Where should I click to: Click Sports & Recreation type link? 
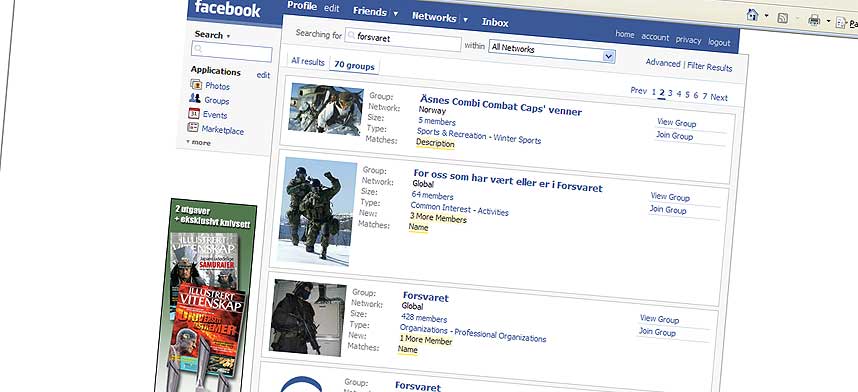click(451, 133)
